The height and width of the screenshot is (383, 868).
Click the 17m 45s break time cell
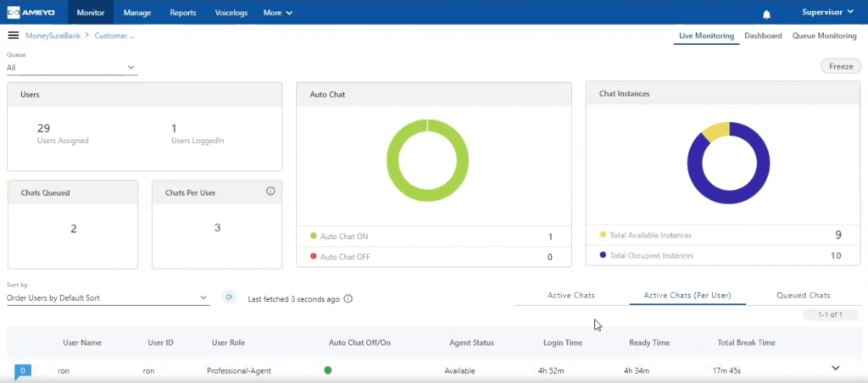(x=728, y=371)
